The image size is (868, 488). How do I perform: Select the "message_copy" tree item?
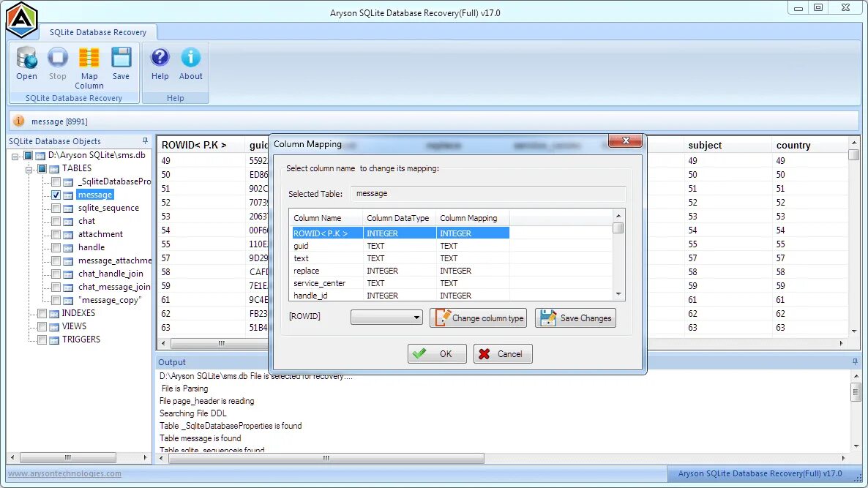tap(110, 301)
